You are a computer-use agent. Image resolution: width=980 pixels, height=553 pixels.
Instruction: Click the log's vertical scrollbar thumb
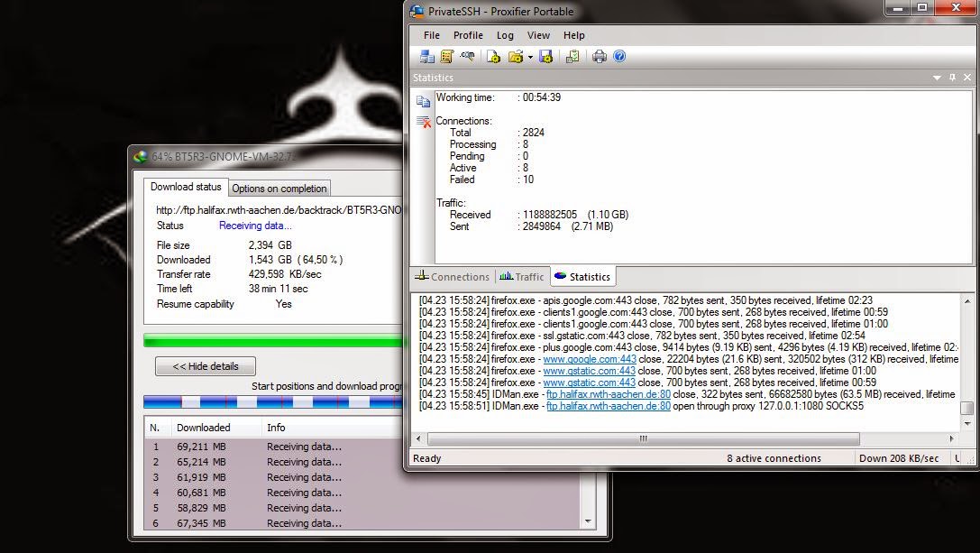coord(966,408)
